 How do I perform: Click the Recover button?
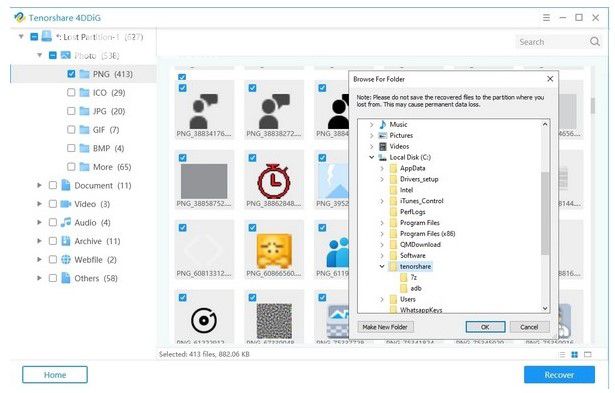(559, 375)
